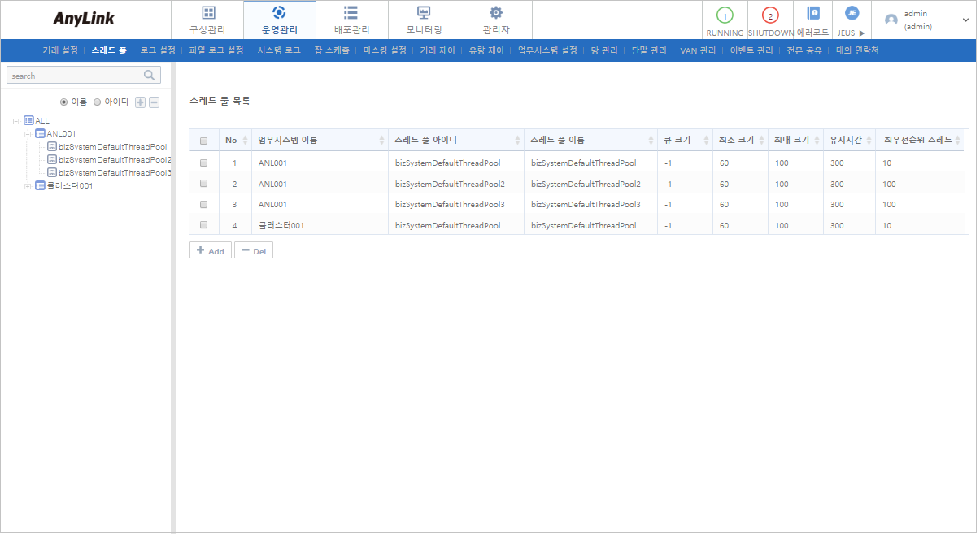980x534 pixels.
Task: Click the RUNNING status circle icon
Action: pyautogui.click(x=724, y=15)
